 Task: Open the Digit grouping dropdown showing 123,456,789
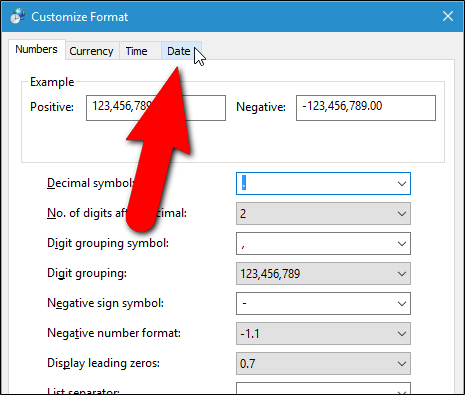click(323, 274)
